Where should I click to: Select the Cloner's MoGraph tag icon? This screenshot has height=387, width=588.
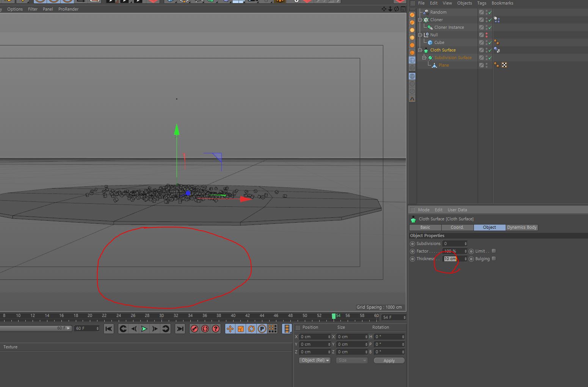(x=497, y=20)
